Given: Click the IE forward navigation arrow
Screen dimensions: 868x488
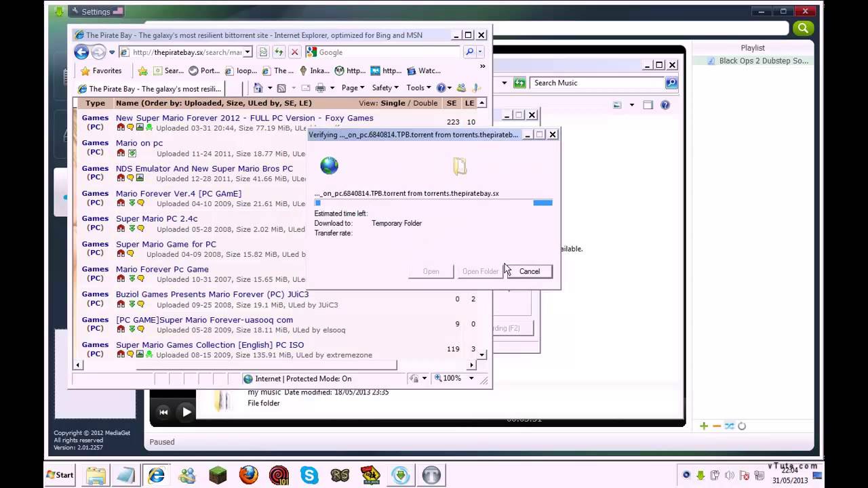Looking at the screenshot, I should 98,52.
